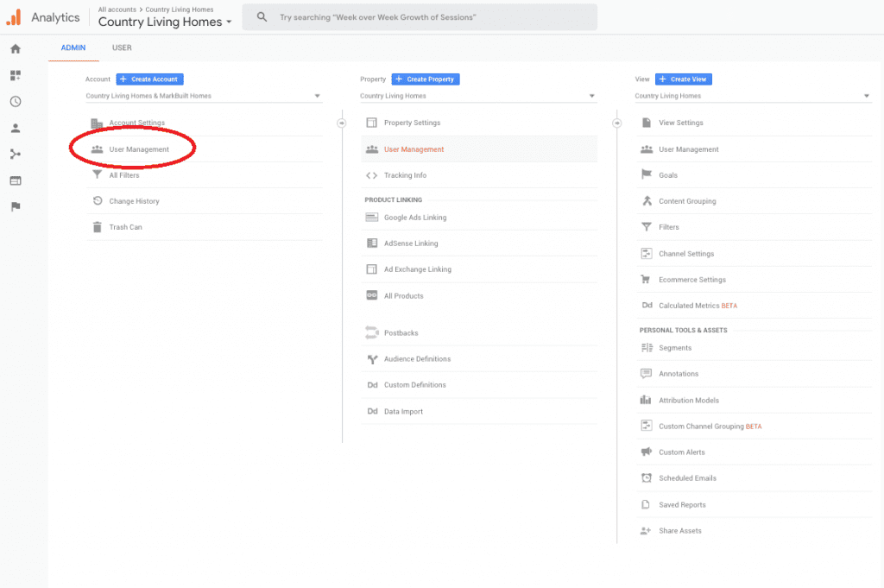
Task: Open property-level User Management
Action: 478,149
